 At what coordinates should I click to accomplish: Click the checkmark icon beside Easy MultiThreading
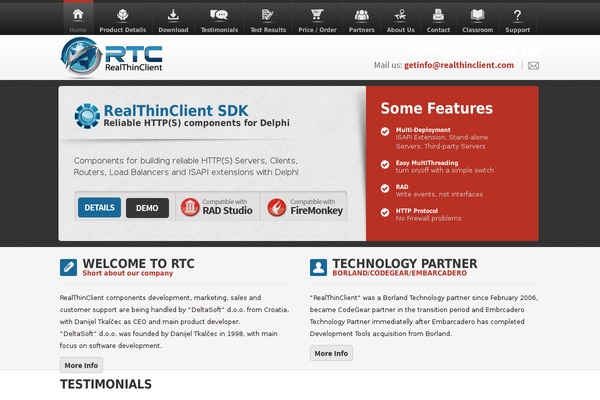coord(385,164)
